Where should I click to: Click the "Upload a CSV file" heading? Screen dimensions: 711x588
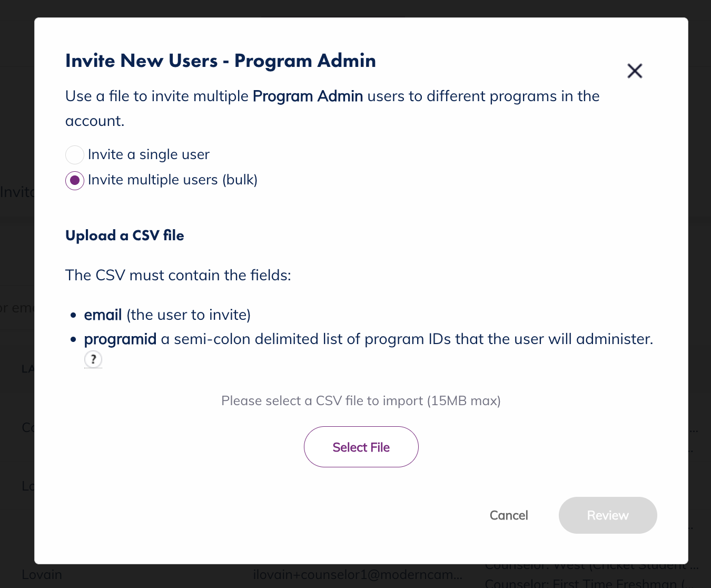(x=125, y=236)
